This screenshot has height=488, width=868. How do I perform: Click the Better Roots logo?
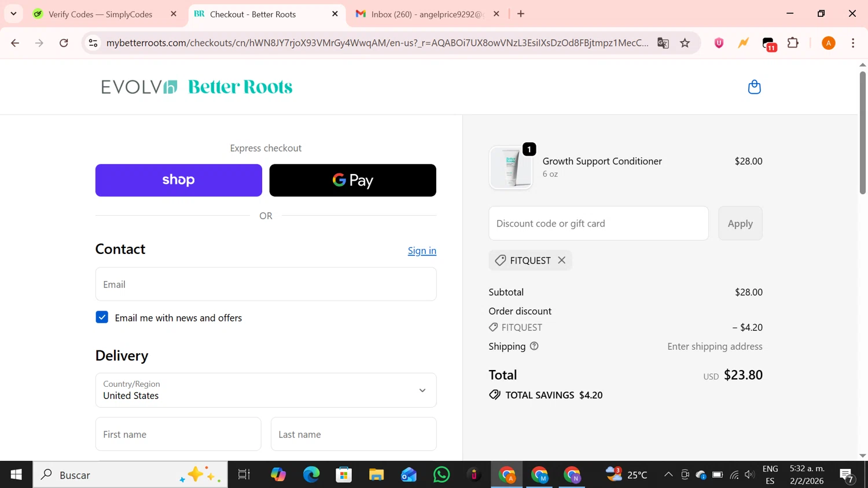click(240, 87)
